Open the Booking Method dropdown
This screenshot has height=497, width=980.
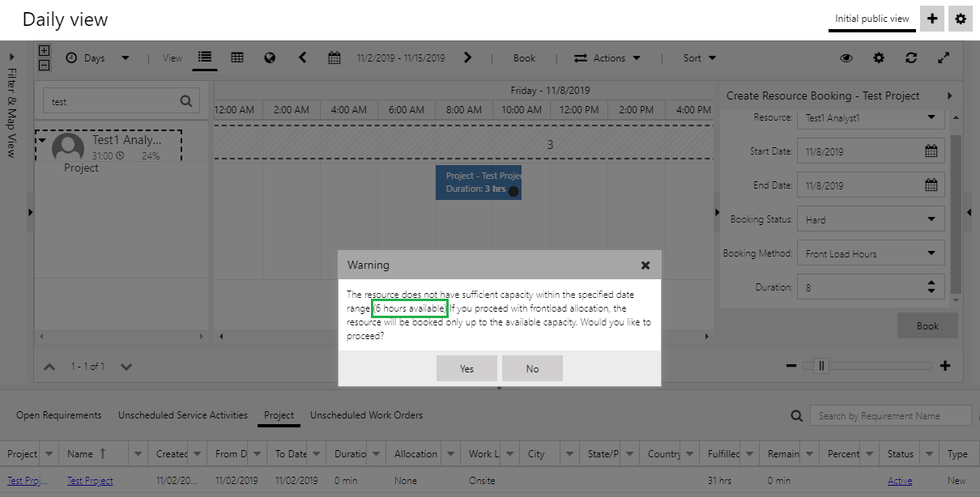(x=871, y=253)
